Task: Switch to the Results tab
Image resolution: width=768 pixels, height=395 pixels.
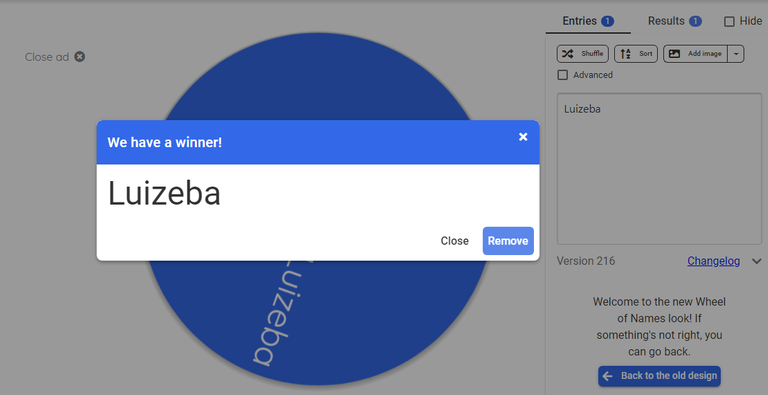Action: pos(674,21)
